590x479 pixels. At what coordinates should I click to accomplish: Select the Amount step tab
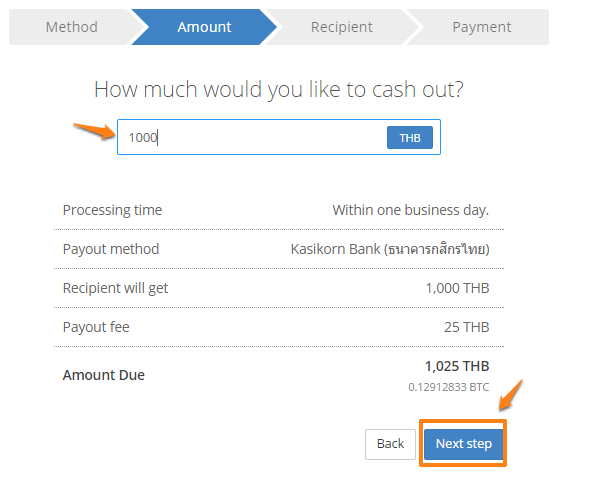pos(204,27)
